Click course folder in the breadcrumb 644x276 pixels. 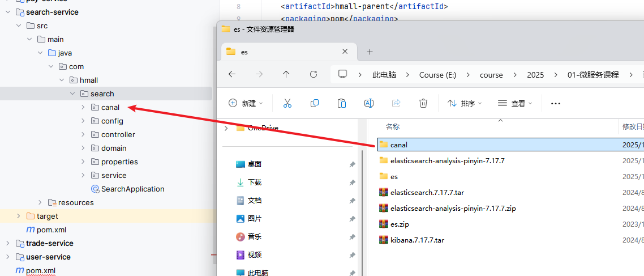(x=491, y=75)
